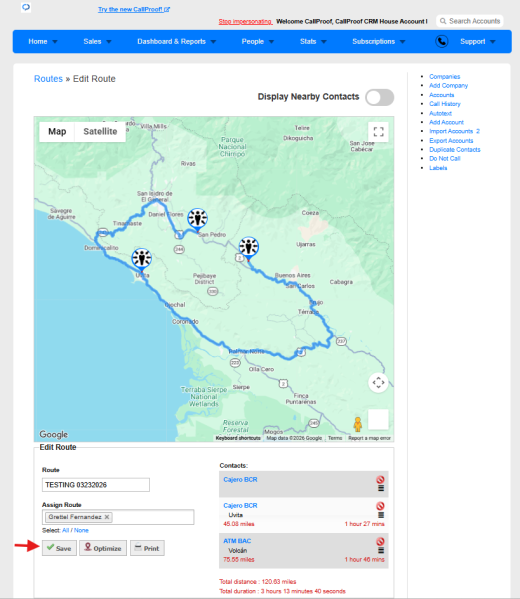Remove first Cajero BCR contact from route
The height and width of the screenshot is (599, 520).
pos(380,479)
